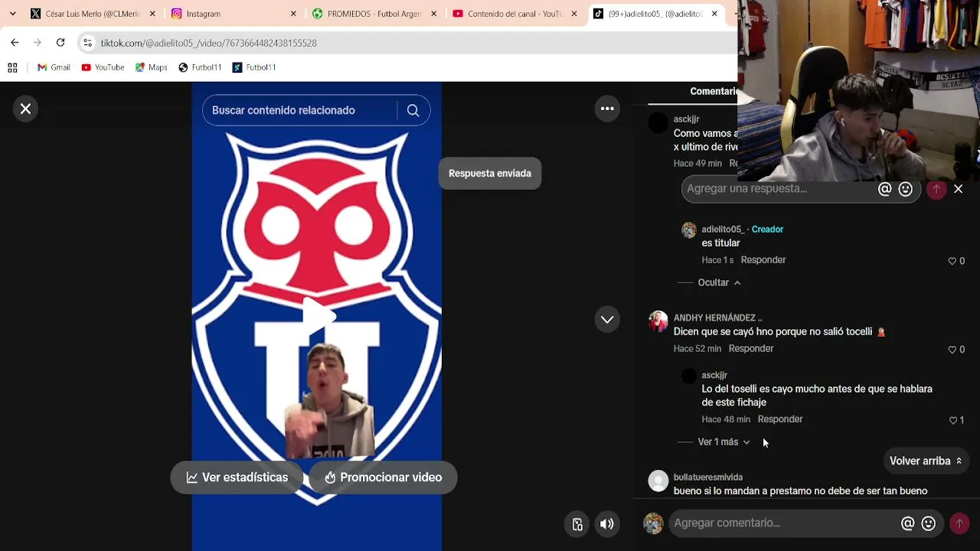The width and height of the screenshot is (980, 551).
Task: Close the TikTok video viewer
Action: pyautogui.click(x=25, y=109)
